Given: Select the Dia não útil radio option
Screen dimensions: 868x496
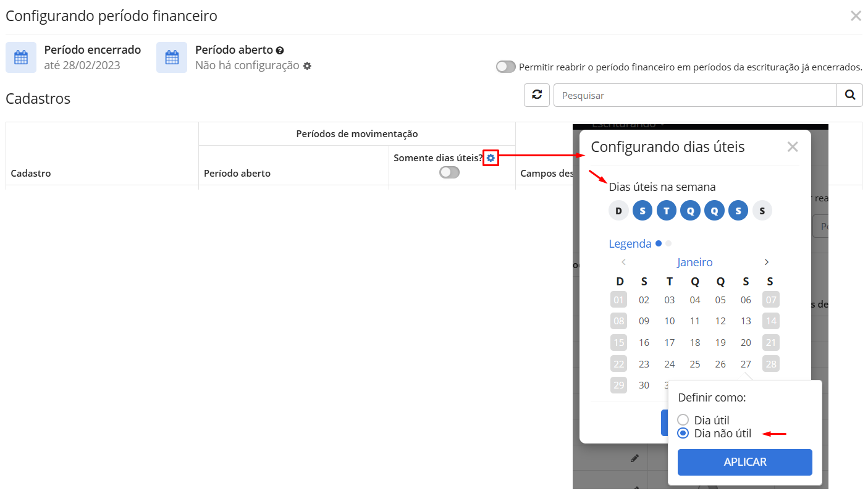Looking at the screenshot, I should point(683,433).
